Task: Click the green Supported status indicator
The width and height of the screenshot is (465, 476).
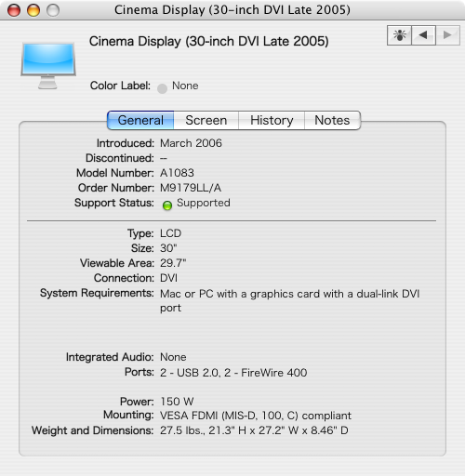Action: point(167,205)
